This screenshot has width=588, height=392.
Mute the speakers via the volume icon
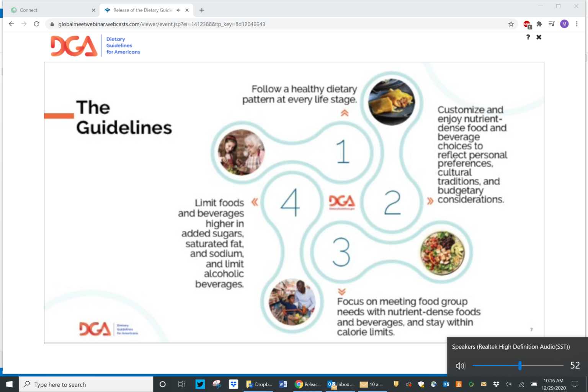coord(461,366)
